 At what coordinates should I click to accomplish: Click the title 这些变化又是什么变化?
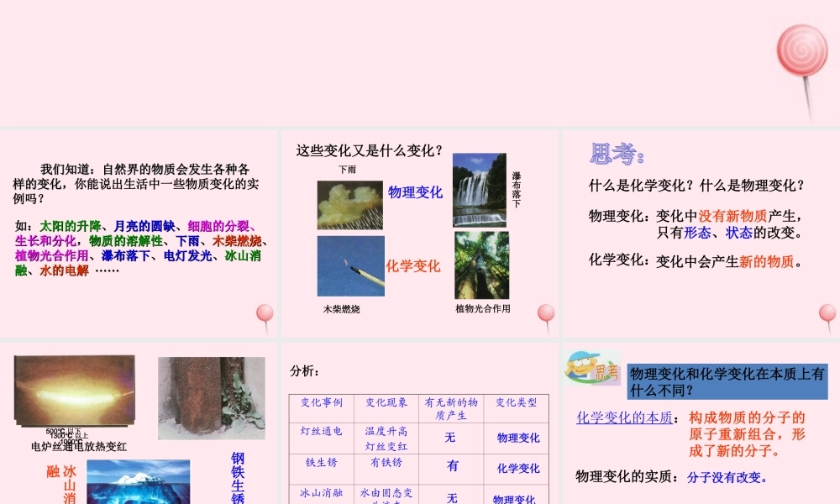tap(370, 151)
